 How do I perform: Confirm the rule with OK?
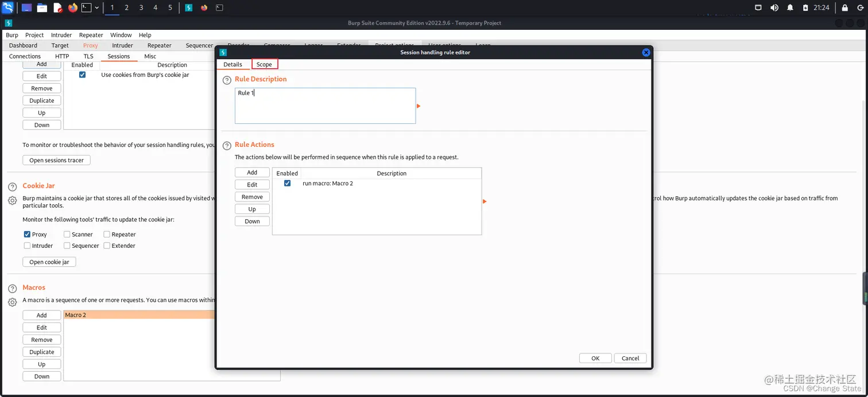[595, 358]
